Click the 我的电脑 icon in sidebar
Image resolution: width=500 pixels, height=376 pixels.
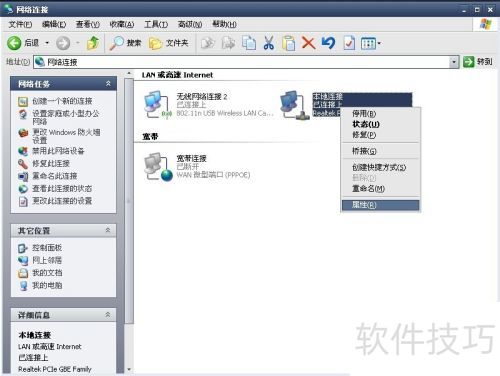(23, 286)
